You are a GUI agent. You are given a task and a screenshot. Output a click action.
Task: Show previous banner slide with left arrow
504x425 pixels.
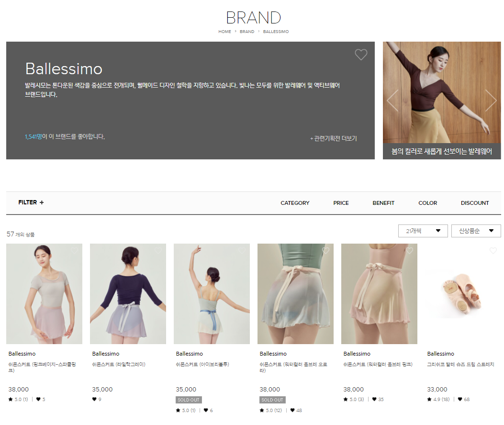pyautogui.click(x=392, y=101)
